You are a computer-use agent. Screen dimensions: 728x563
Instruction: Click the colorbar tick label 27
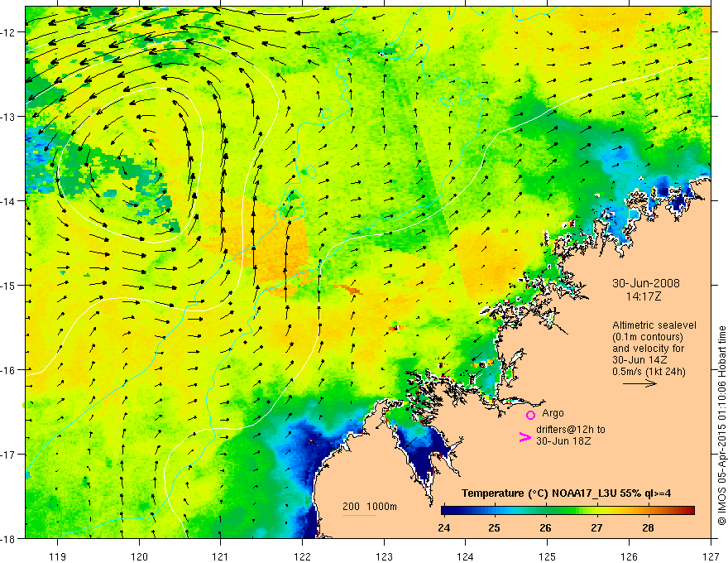click(596, 527)
